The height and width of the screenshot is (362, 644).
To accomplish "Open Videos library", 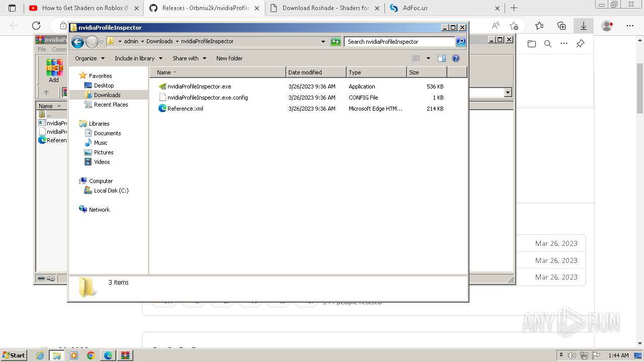I will coord(102,162).
